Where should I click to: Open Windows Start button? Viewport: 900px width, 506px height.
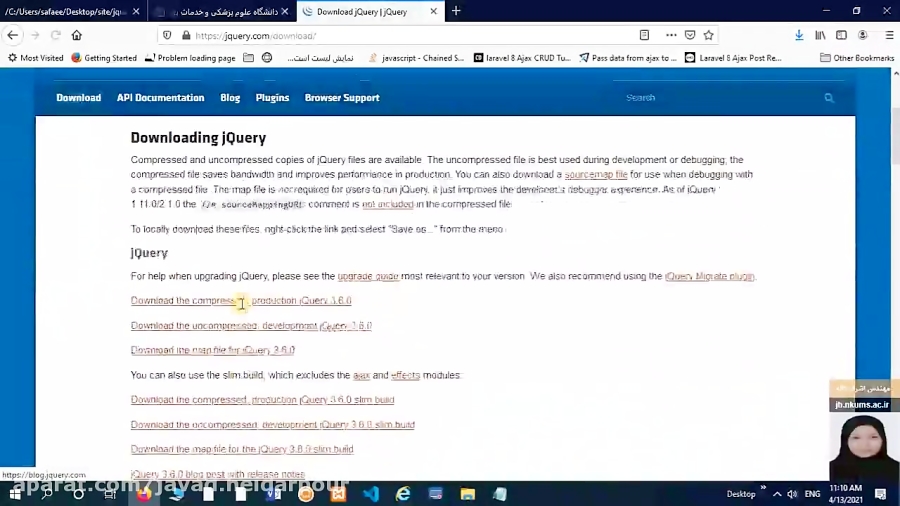pos(14,494)
